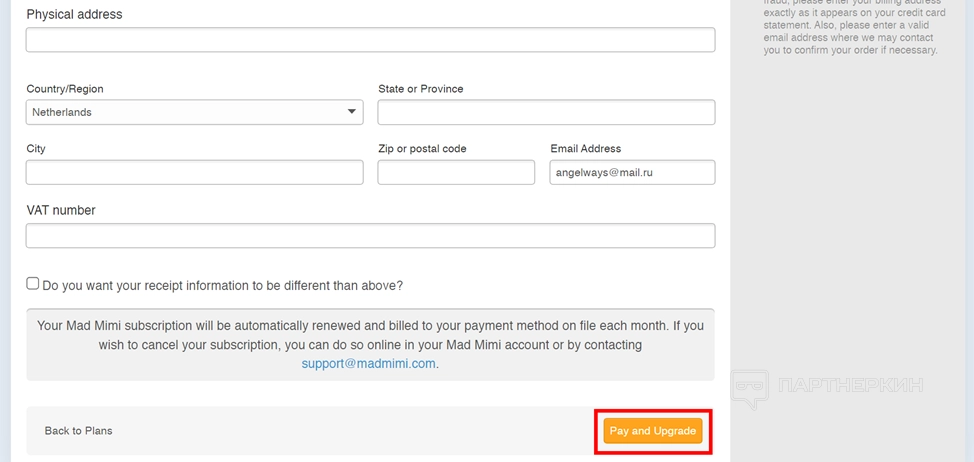974x462 pixels.
Task: Click the 'State or Province' label text
Action: click(420, 89)
